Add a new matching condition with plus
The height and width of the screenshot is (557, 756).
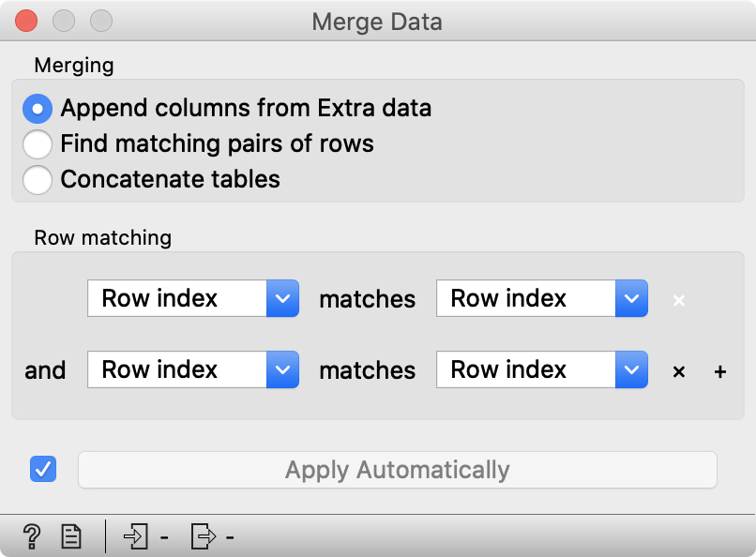pos(720,370)
